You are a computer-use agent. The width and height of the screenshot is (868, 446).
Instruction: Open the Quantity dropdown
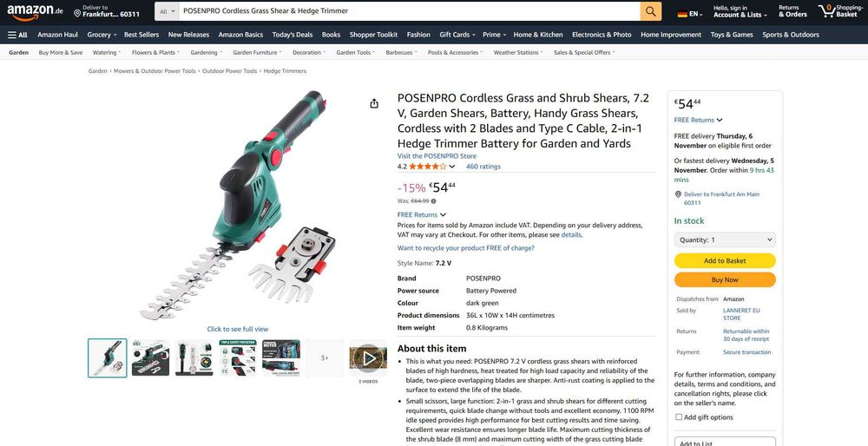point(725,239)
